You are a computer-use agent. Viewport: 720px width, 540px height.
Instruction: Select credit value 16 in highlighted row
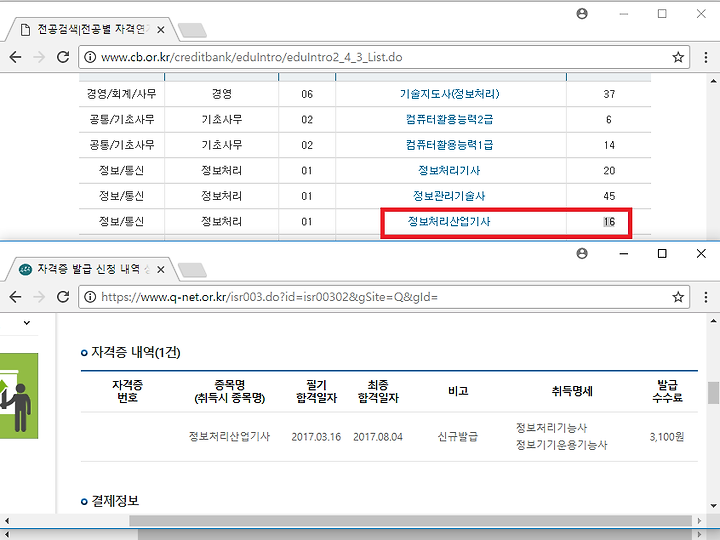point(609,222)
